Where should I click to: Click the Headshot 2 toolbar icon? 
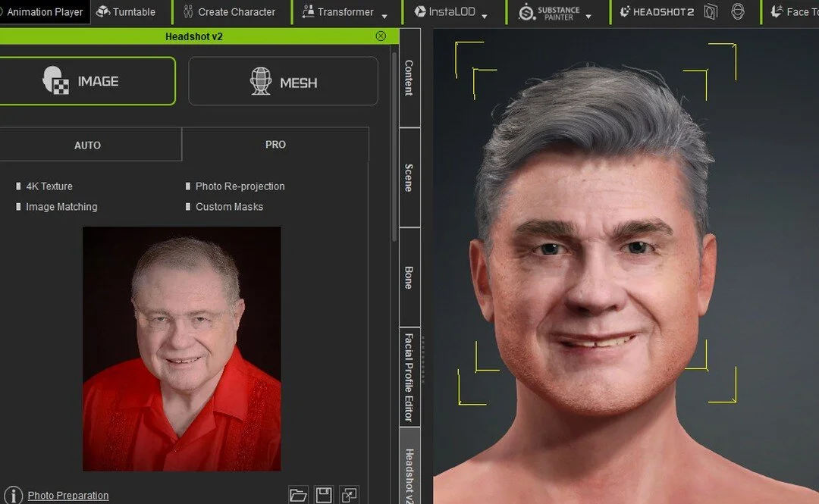657,11
